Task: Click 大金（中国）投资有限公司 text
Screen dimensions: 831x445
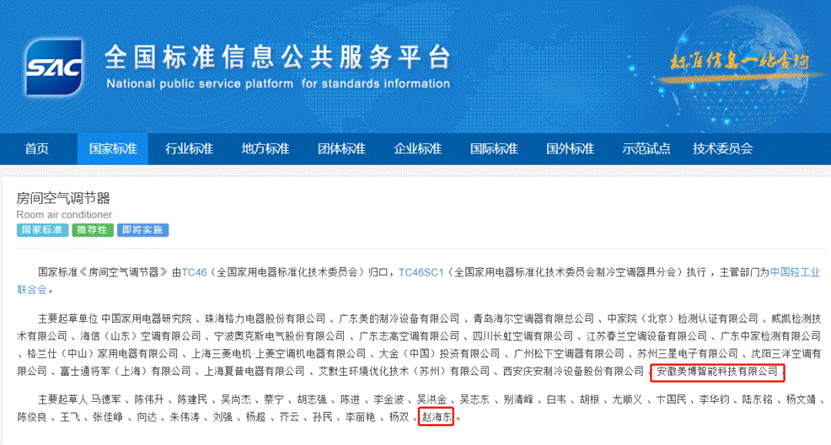Action: (439, 353)
